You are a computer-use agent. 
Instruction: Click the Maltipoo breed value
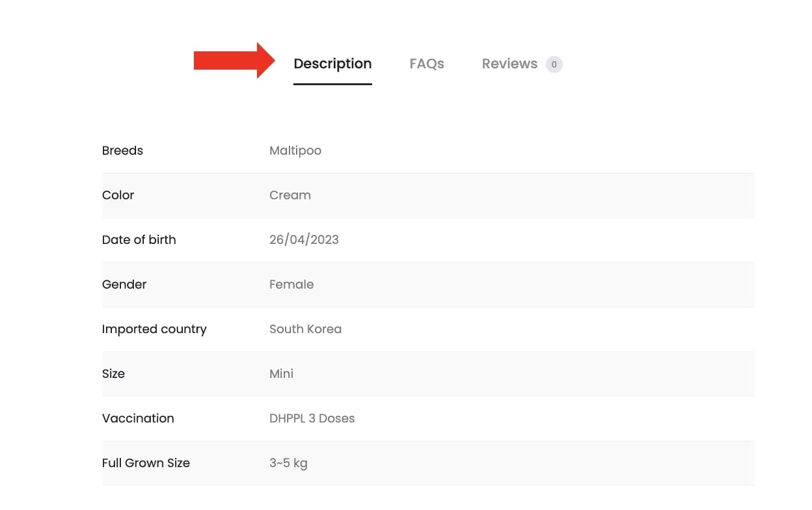point(295,150)
